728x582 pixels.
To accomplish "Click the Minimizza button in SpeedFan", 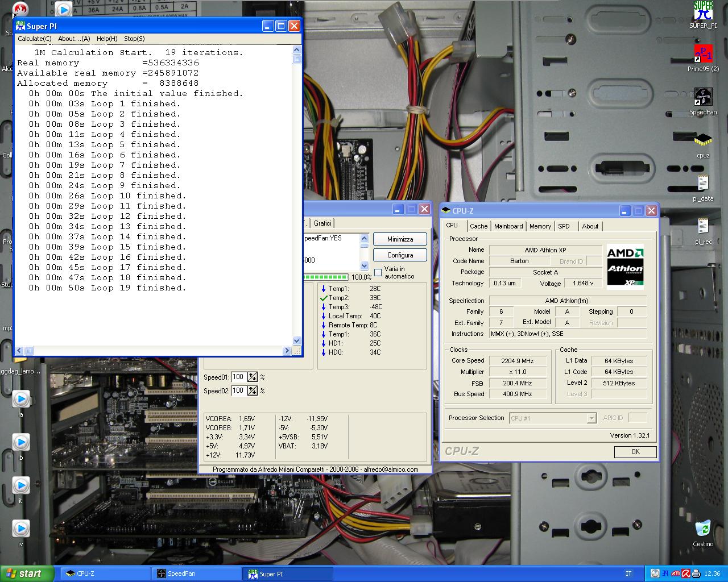I will click(x=400, y=239).
